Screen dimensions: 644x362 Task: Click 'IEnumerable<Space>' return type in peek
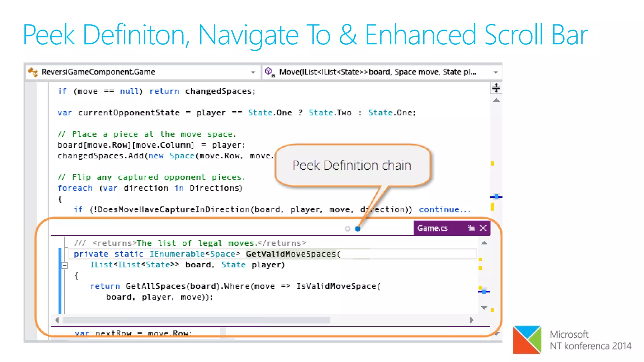click(x=195, y=254)
